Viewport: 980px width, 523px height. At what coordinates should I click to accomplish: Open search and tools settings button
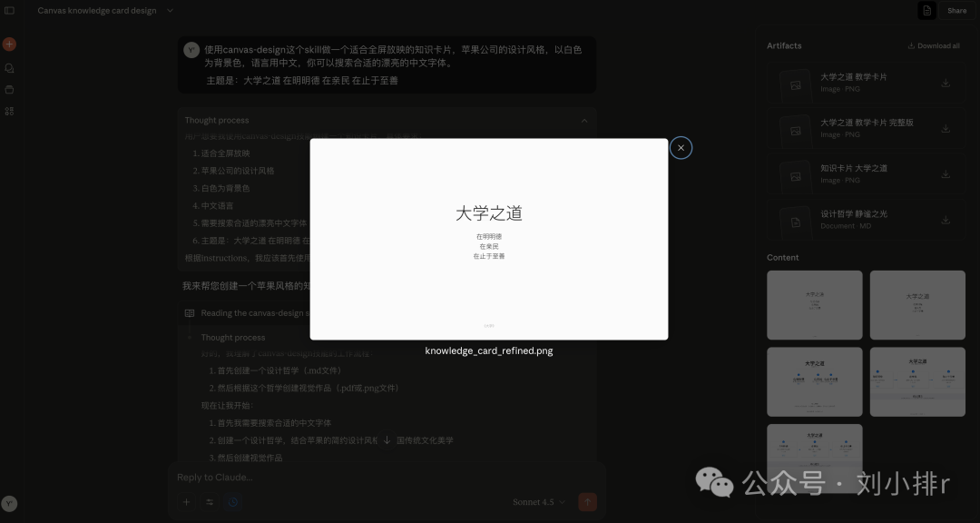(210, 502)
